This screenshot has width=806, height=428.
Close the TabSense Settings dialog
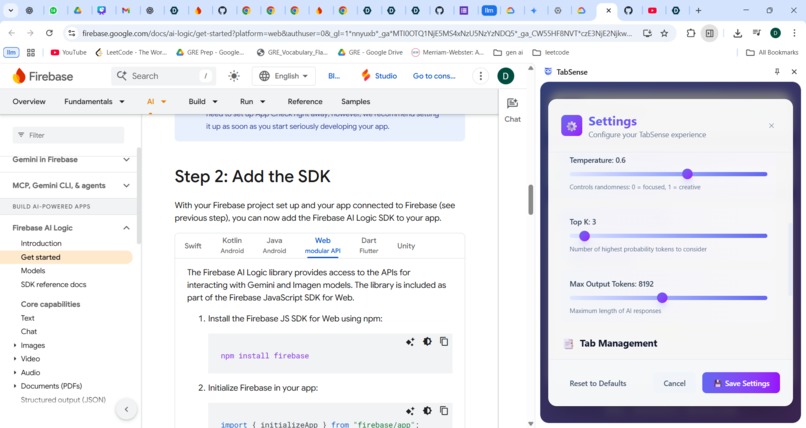771,126
